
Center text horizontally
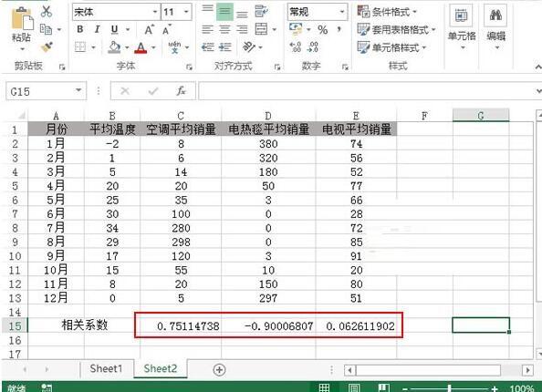point(224,29)
